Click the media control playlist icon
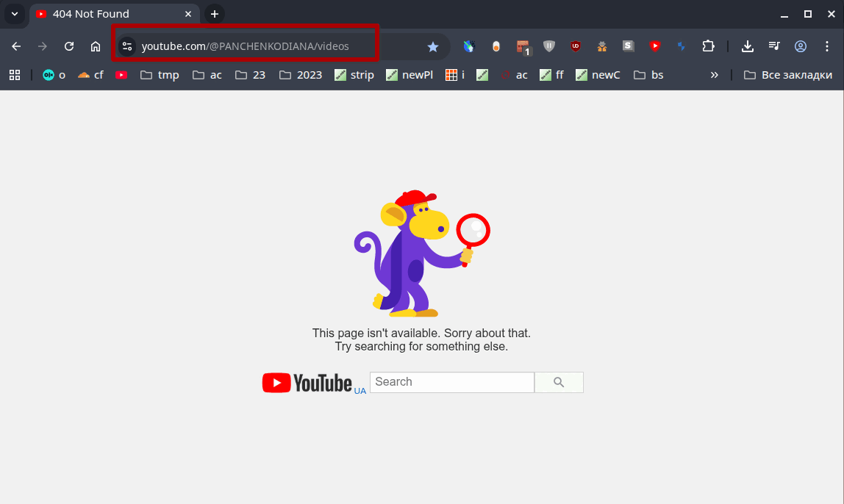844x504 pixels. tap(774, 46)
